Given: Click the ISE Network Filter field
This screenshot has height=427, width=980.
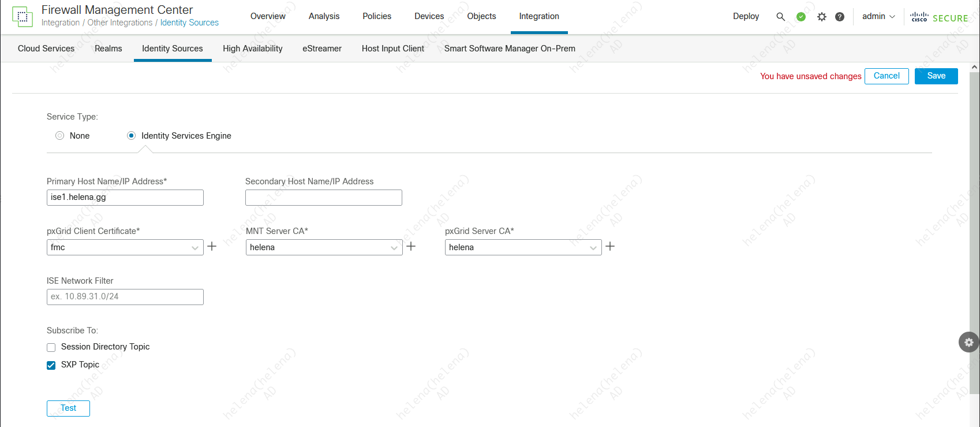Looking at the screenshot, I should (x=125, y=297).
